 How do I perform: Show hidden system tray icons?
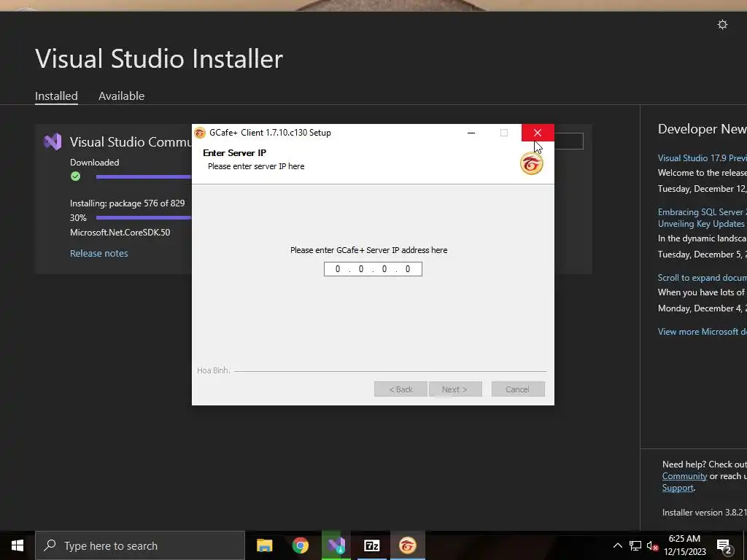coord(617,545)
